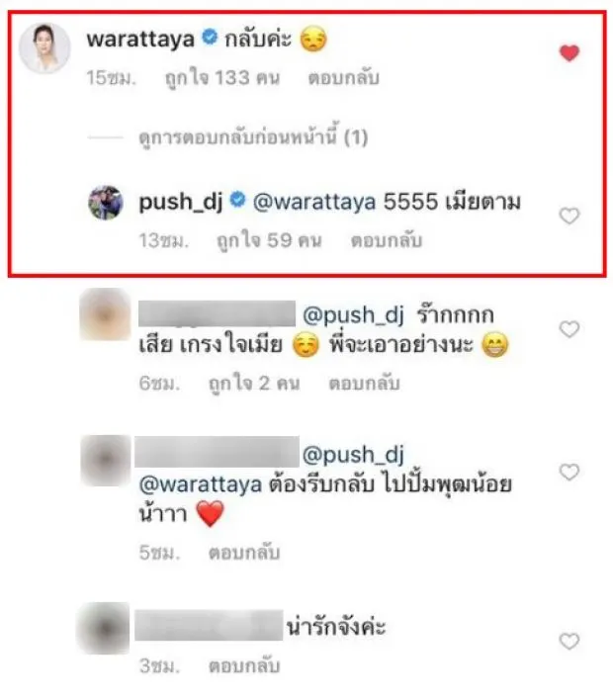Open @push_dj mention in รักกกก comment
Viewport: 613px width, 700px height.
tap(353, 315)
